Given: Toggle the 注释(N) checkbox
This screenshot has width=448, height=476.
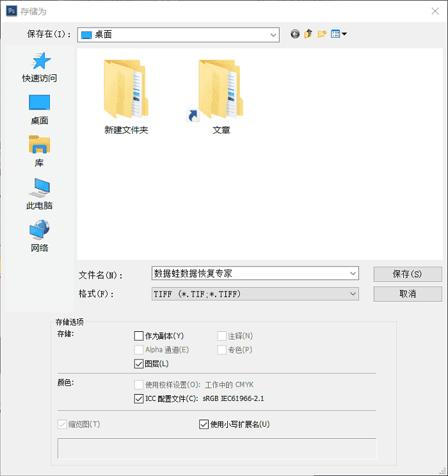Looking at the screenshot, I should pos(222,336).
